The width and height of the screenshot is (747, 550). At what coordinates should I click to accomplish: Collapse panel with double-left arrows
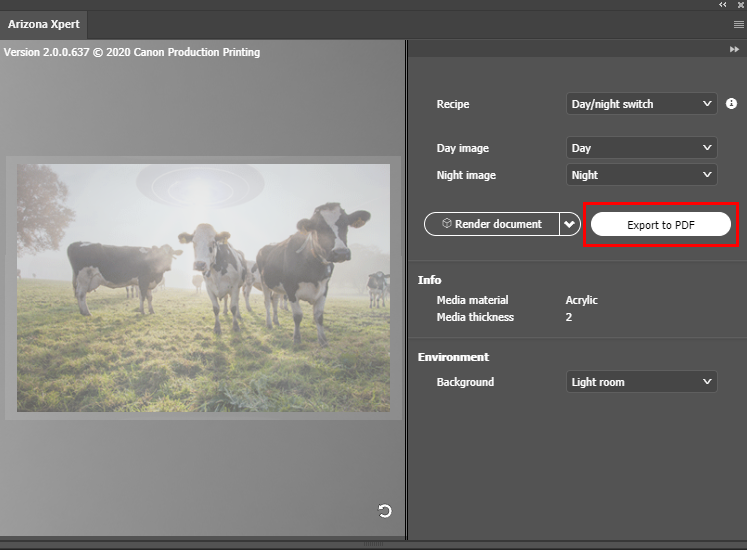[723, 5]
